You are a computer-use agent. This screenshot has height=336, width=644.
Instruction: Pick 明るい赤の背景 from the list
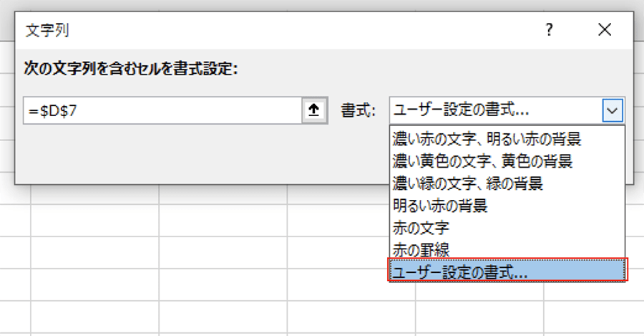pos(507,205)
